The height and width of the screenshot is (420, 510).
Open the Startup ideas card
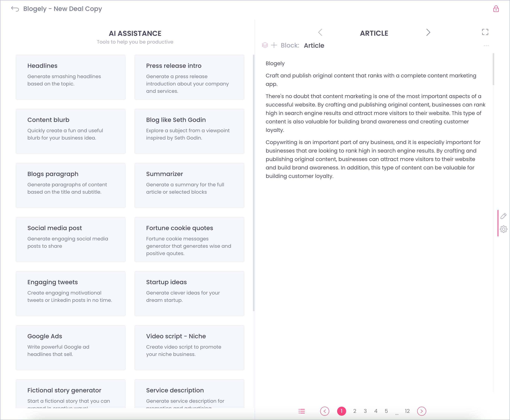click(x=189, y=293)
